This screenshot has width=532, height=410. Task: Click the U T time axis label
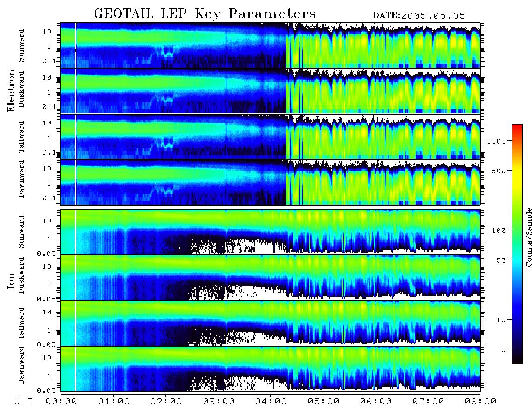(23, 402)
